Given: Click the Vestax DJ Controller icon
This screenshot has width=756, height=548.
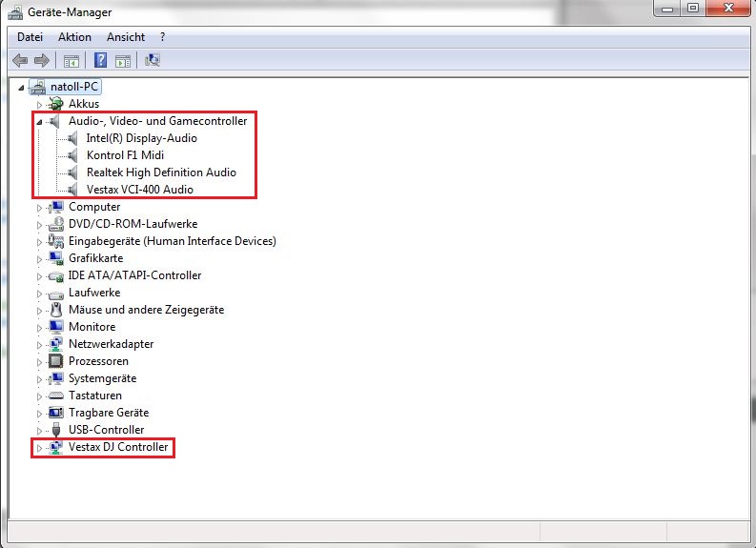Looking at the screenshot, I should pos(56,447).
